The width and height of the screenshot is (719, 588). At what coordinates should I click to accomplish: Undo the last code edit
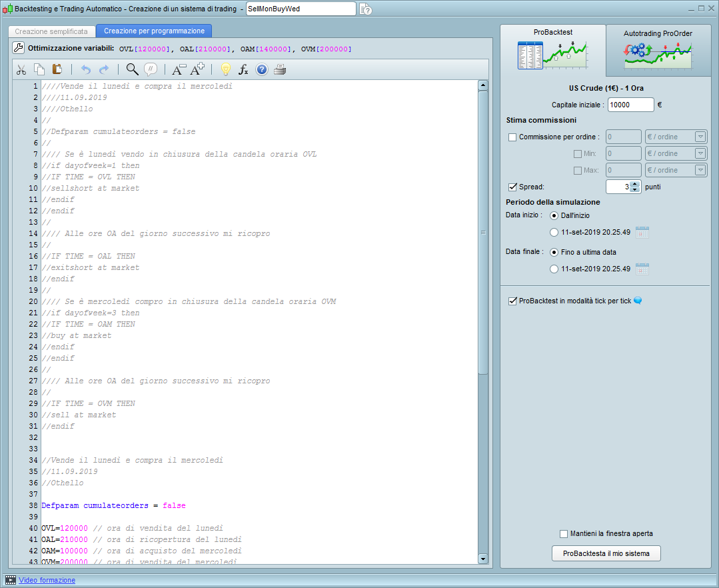click(x=85, y=69)
